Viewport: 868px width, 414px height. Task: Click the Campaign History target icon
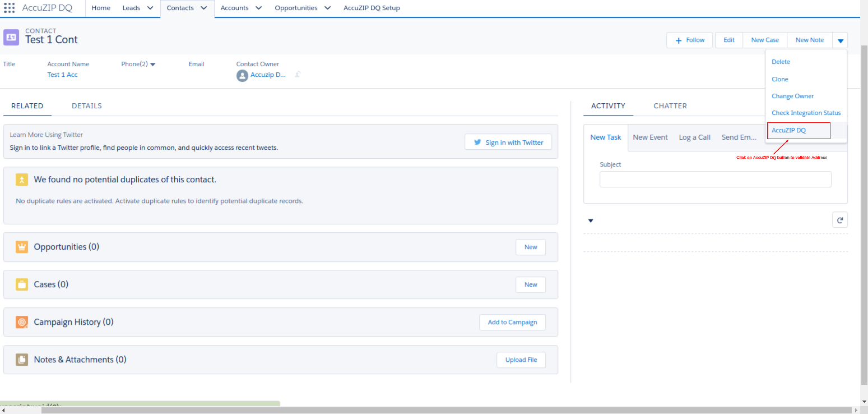pos(21,322)
